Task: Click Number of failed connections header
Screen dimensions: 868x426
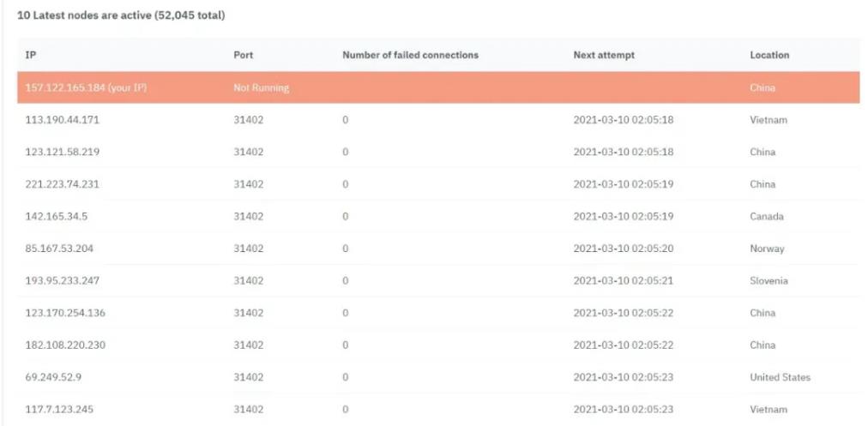Action: (x=410, y=55)
